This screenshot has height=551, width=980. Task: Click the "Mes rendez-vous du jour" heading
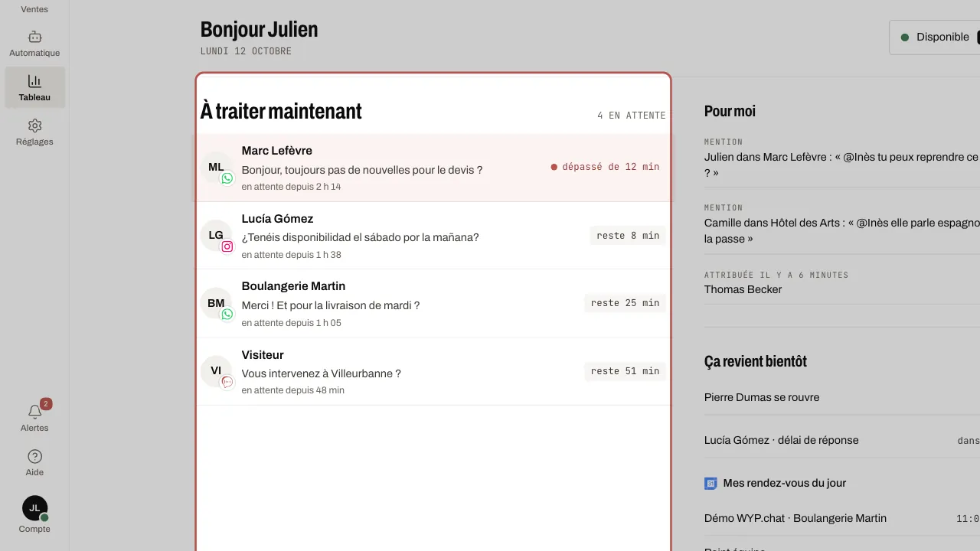click(785, 483)
